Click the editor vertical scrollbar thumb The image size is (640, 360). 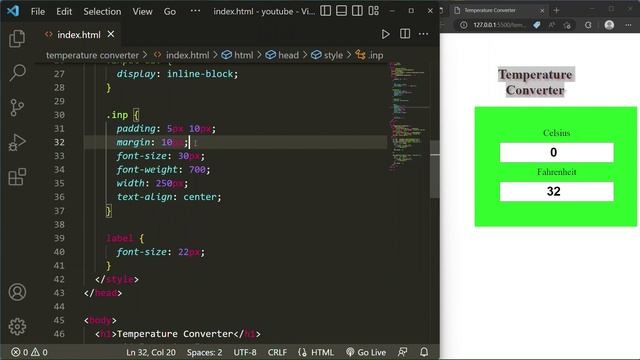coord(435,169)
